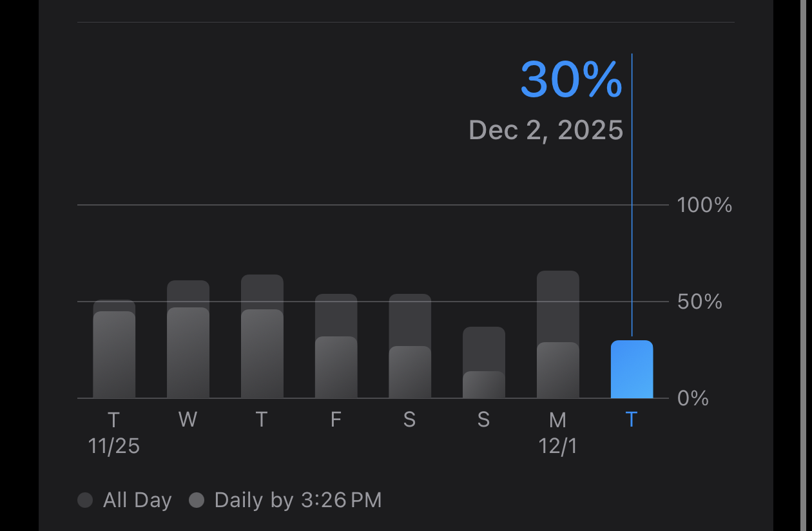Click the All Day legend label
The width and height of the screenshot is (812, 531).
(137, 500)
